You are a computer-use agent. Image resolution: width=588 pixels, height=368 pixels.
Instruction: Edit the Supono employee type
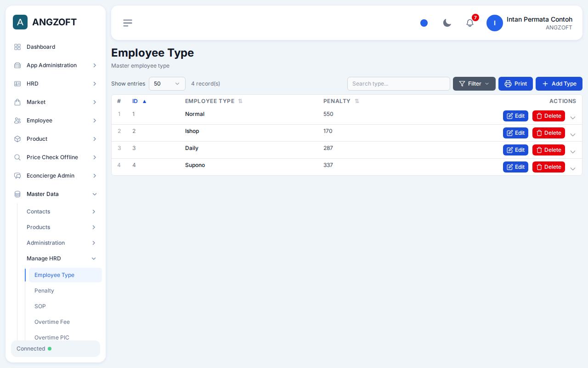[x=515, y=167]
